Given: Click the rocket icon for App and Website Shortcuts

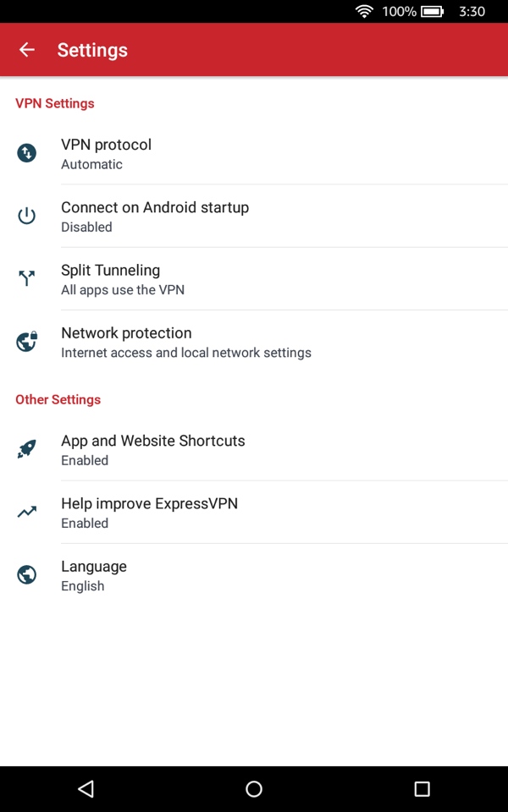Looking at the screenshot, I should click(x=26, y=449).
